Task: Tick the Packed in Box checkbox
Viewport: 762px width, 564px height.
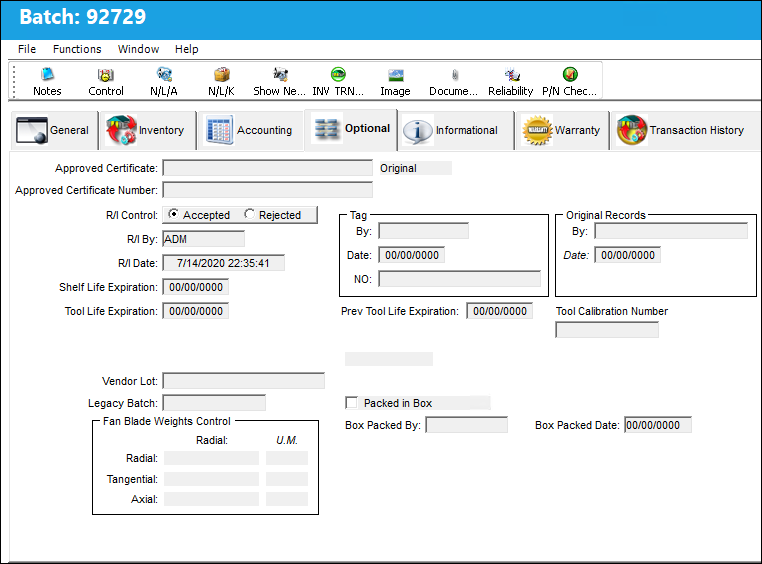Action: click(x=351, y=403)
